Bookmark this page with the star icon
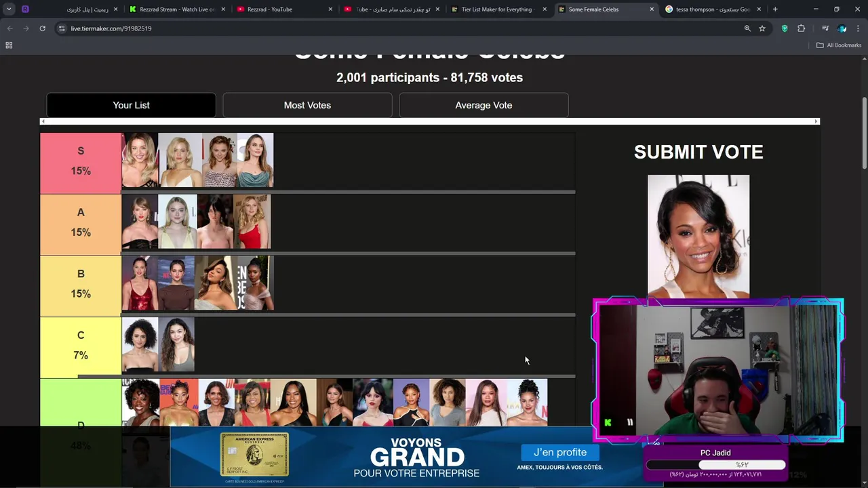 coord(762,28)
